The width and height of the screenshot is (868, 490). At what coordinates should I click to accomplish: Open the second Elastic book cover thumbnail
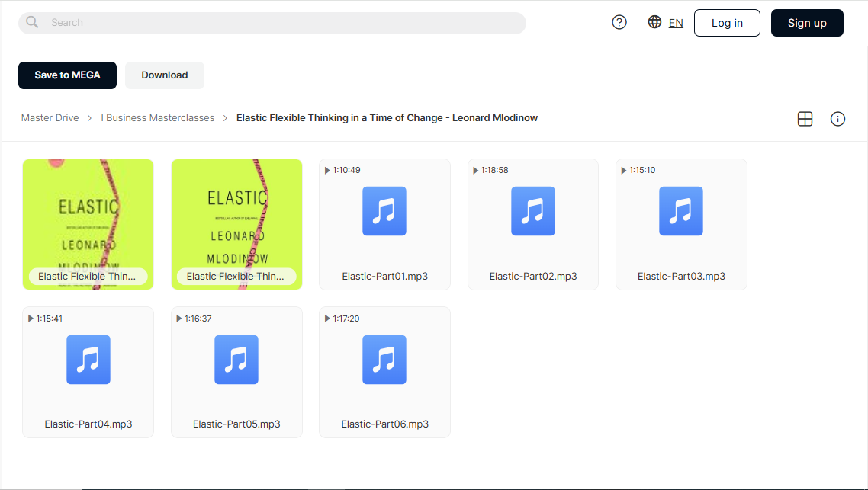coord(236,224)
